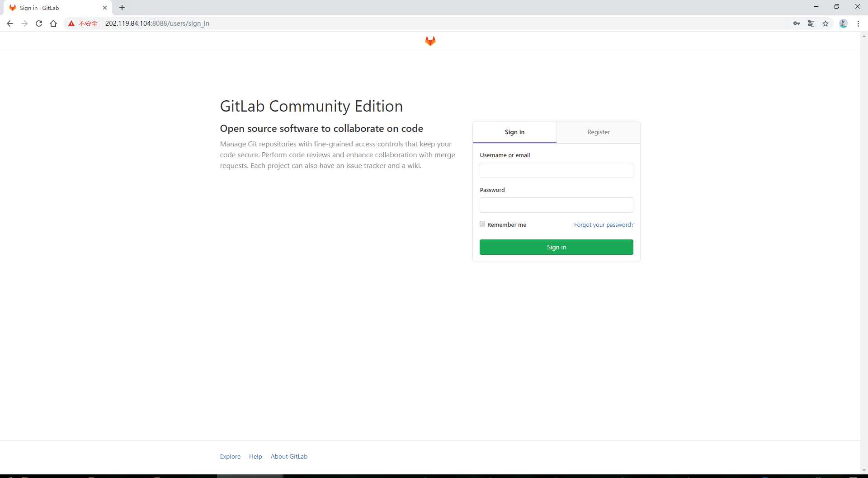Open the Explore footer link
The height and width of the screenshot is (478, 868).
coord(230,456)
